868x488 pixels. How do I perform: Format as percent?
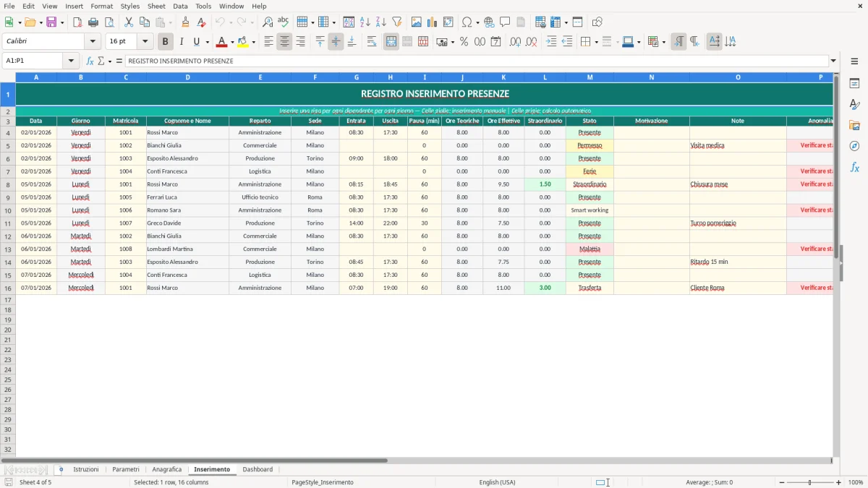click(x=464, y=42)
